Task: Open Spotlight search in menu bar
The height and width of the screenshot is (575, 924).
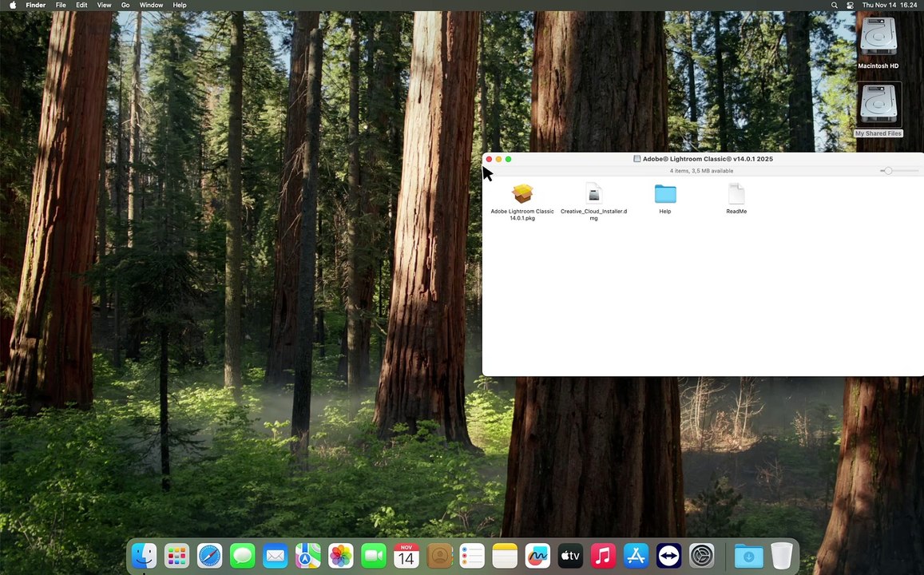Action: [x=834, y=5]
